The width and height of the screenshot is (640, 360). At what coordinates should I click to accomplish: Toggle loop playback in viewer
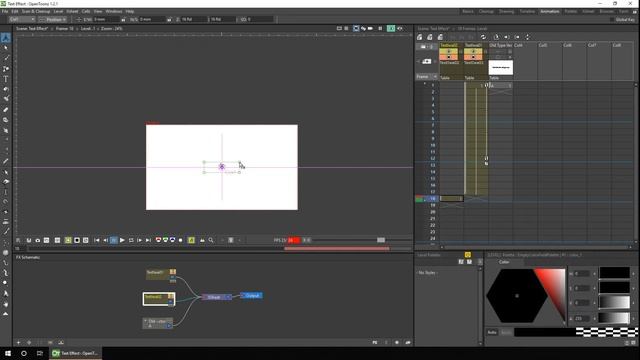(131, 240)
